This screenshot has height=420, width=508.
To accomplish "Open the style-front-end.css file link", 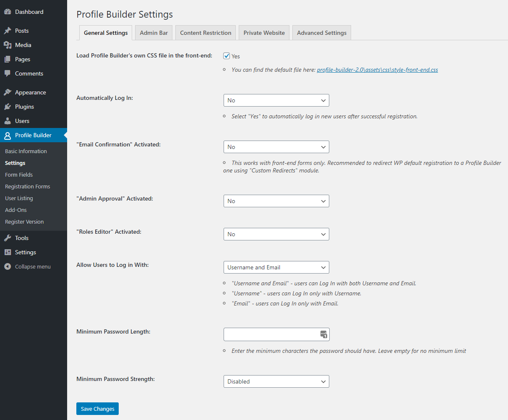I will pyautogui.click(x=378, y=70).
